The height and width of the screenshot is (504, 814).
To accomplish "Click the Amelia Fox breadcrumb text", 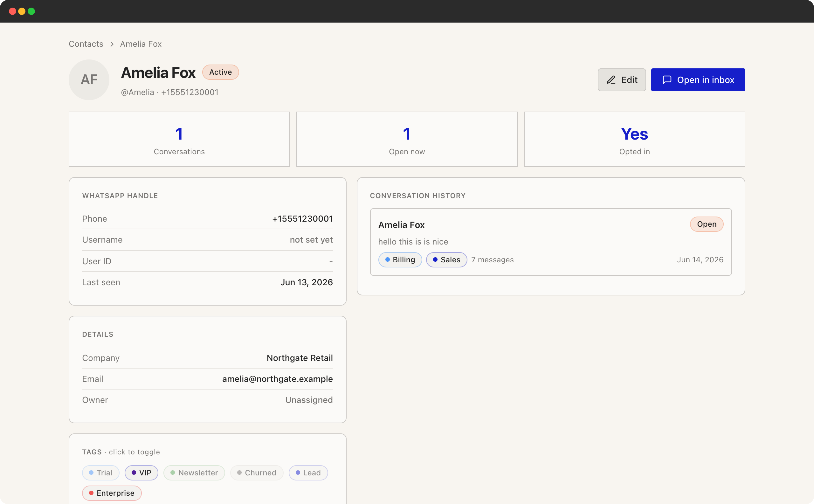I will point(141,44).
